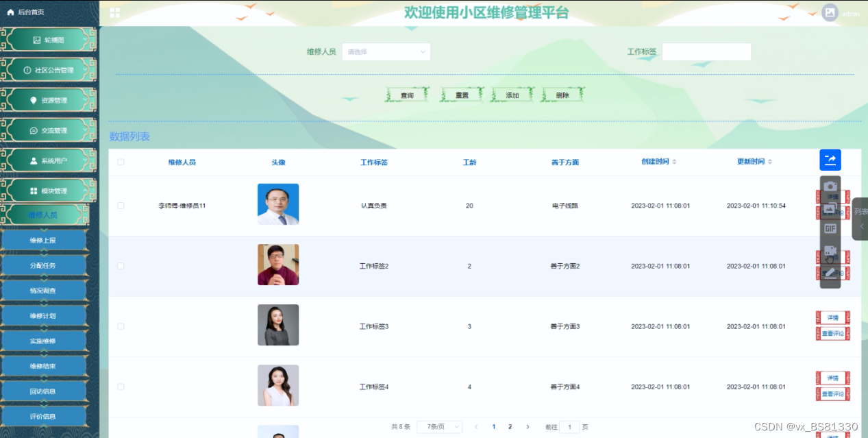This screenshot has height=438, width=868.
Task: Go to next page with right arrow
Action: point(528,426)
